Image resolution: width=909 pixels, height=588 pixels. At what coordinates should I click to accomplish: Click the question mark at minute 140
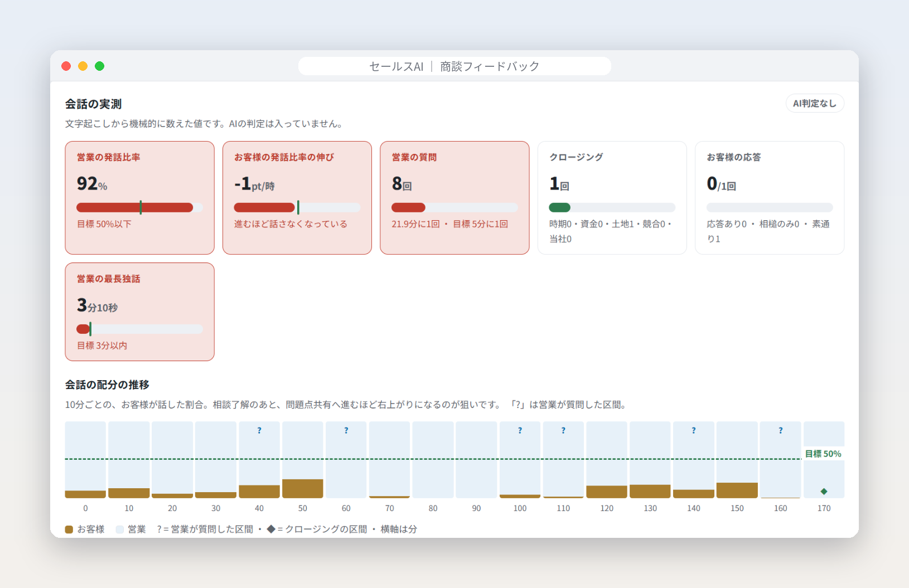pos(694,430)
